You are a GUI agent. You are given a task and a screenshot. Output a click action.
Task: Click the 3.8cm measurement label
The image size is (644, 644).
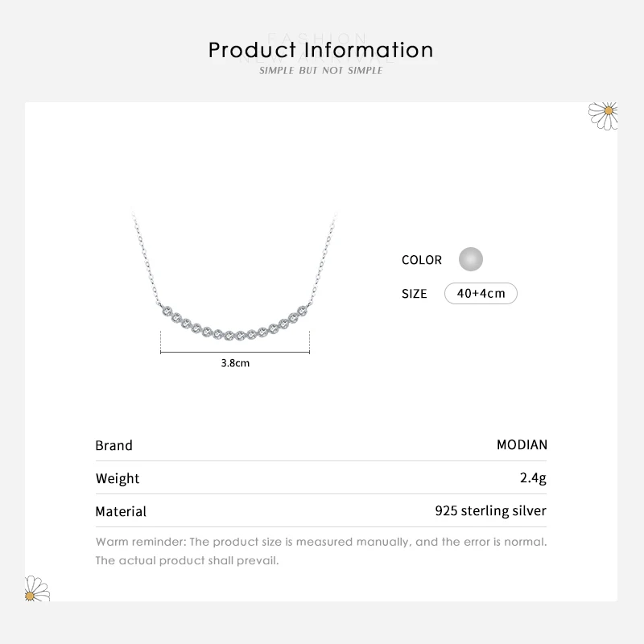236,363
